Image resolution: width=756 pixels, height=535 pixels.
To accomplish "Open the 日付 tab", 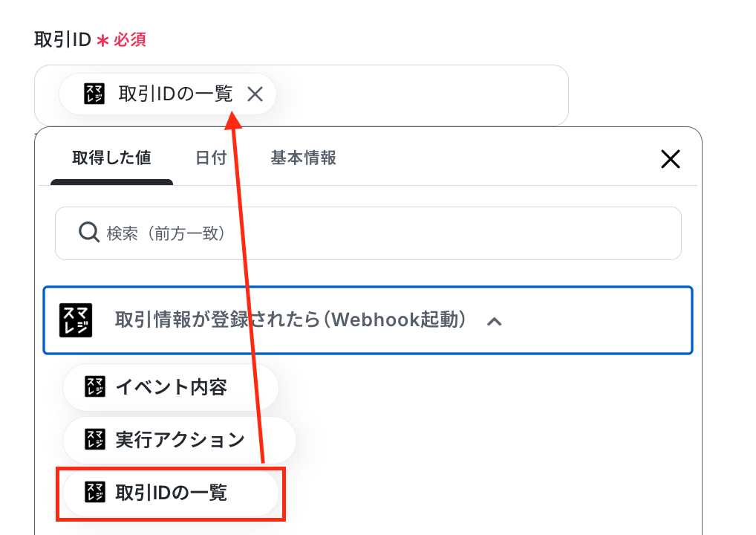I will (x=211, y=158).
